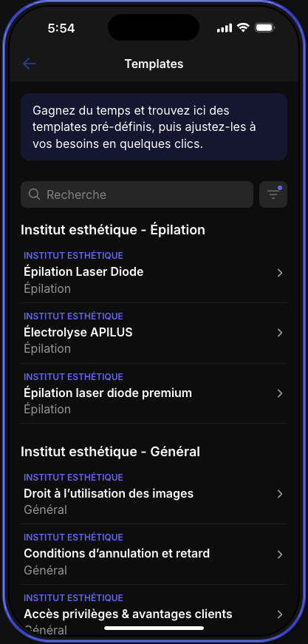Screen dimensions: 308x644
Task: Tap the cellular signal bars icon
Action: tap(225, 28)
